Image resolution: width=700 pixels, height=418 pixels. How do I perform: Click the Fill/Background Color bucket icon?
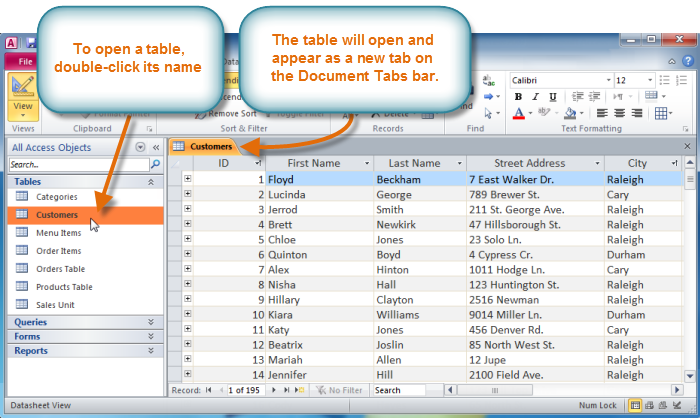point(570,114)
